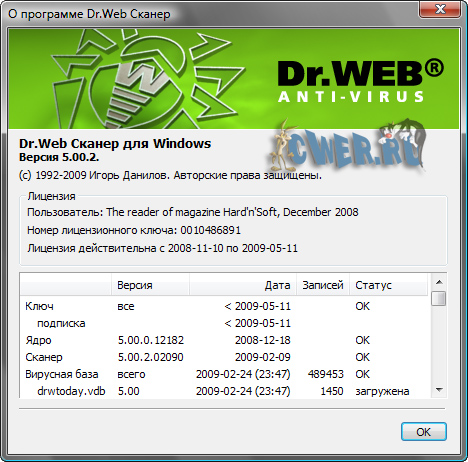
Task: Click the Записей column header
Action: pyautogui.click(x=323, y=285)
